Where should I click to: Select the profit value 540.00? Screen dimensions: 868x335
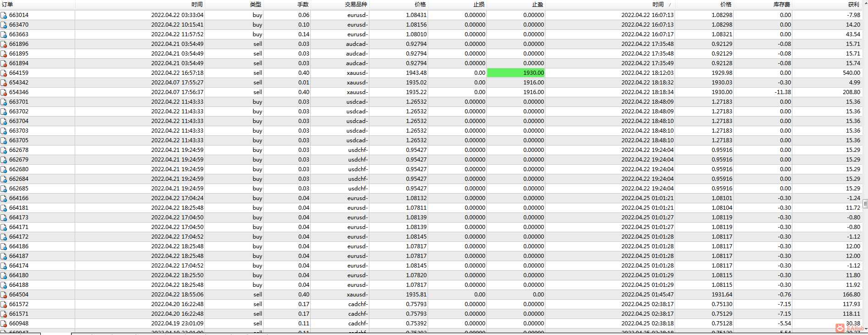click(x=851, y=73)
